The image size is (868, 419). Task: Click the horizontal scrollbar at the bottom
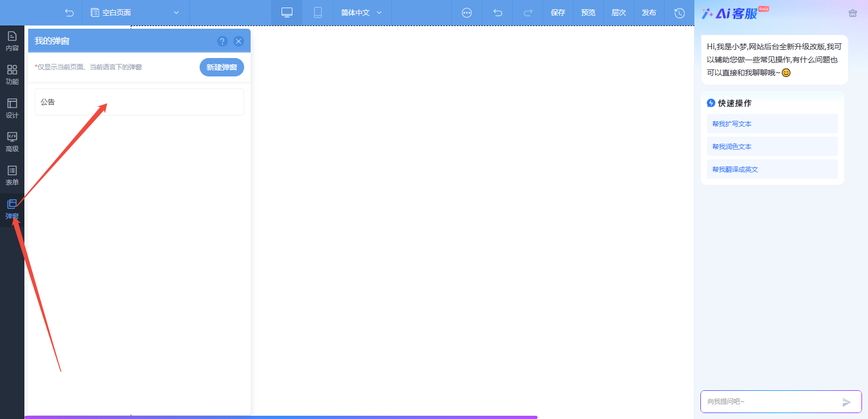coord(281,417)
